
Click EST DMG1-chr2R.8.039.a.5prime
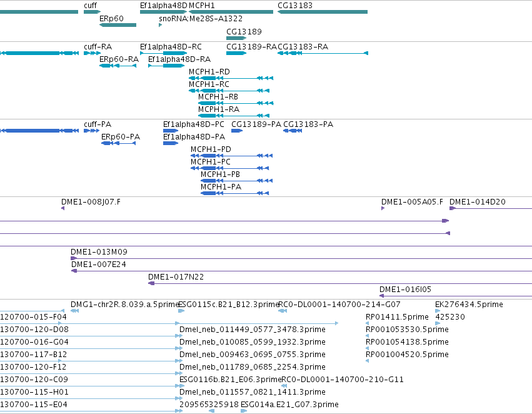tap(124, 305)
